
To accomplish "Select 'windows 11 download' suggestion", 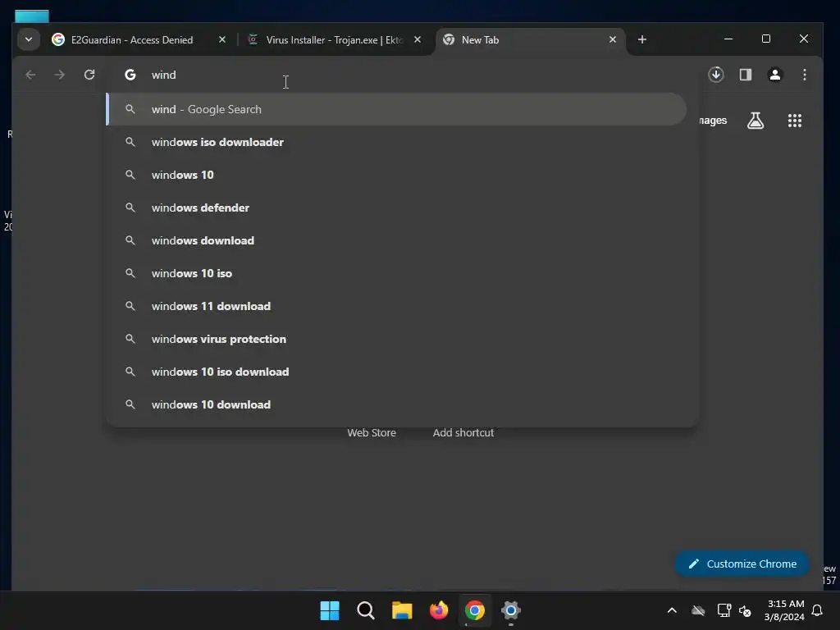I will 396,306.
